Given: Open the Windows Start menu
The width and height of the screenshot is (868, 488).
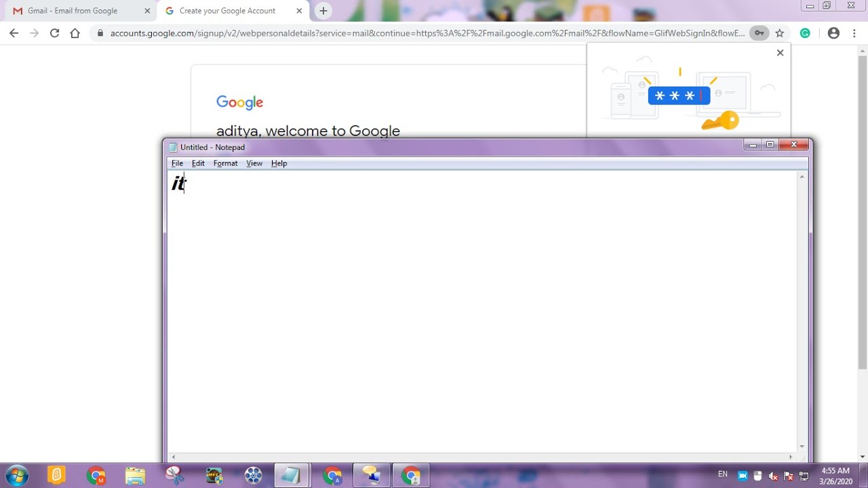Looking at the screenshot, I should coord(17,475).
